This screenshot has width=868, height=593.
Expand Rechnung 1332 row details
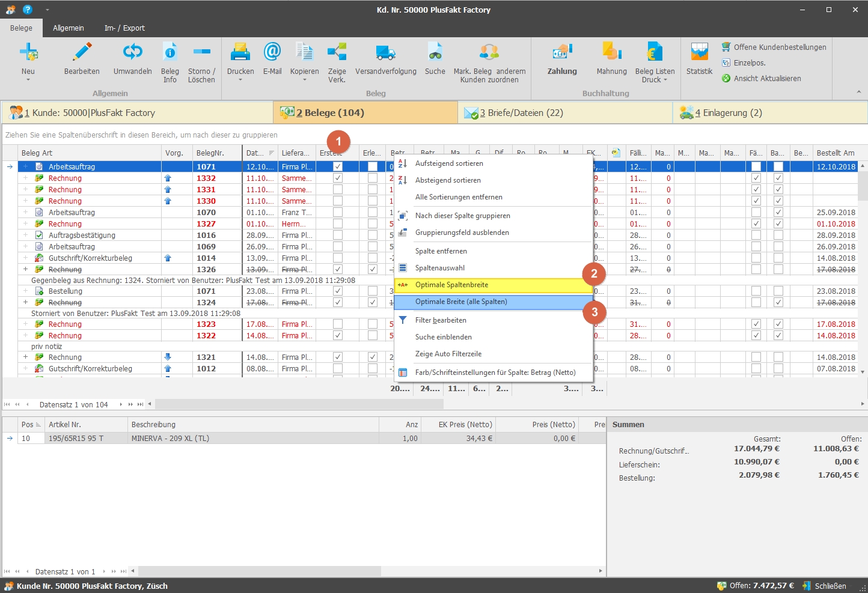tap(25, 178)
